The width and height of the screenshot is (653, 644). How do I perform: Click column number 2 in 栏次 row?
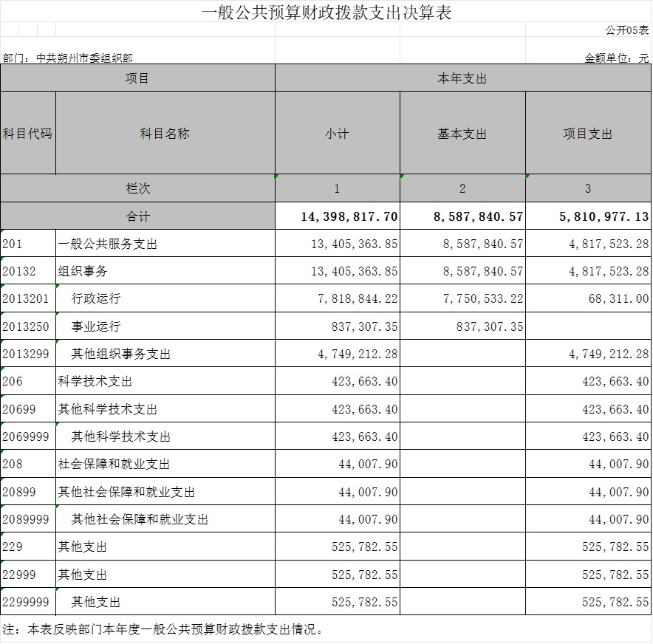point(462,188)
